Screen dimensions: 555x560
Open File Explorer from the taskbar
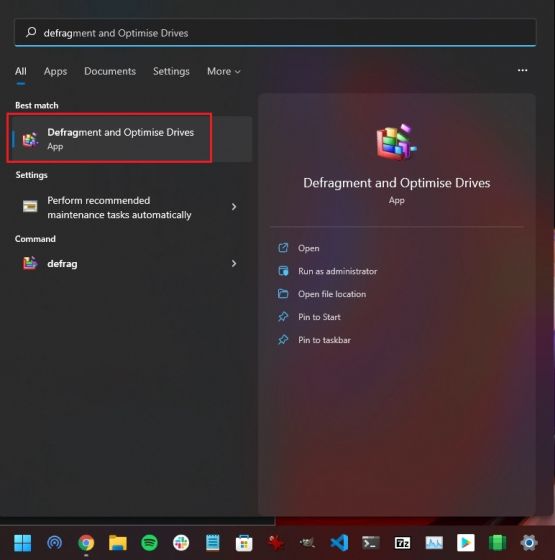[x=118, y=543]
